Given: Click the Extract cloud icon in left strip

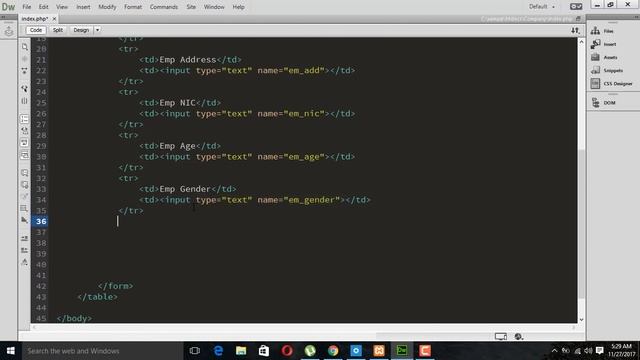Looking at the screenshot, I should (x=9, y=31).
